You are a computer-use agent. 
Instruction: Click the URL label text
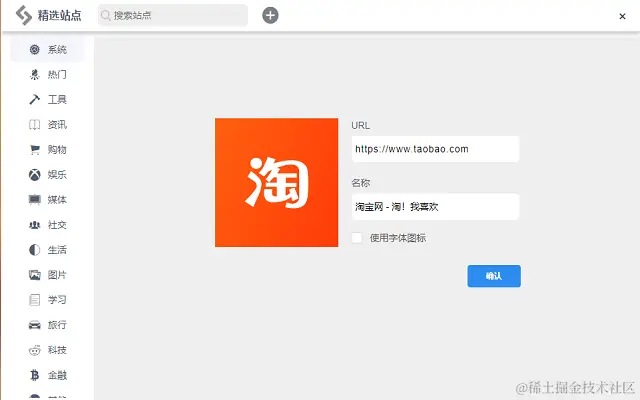coord(360,125)
